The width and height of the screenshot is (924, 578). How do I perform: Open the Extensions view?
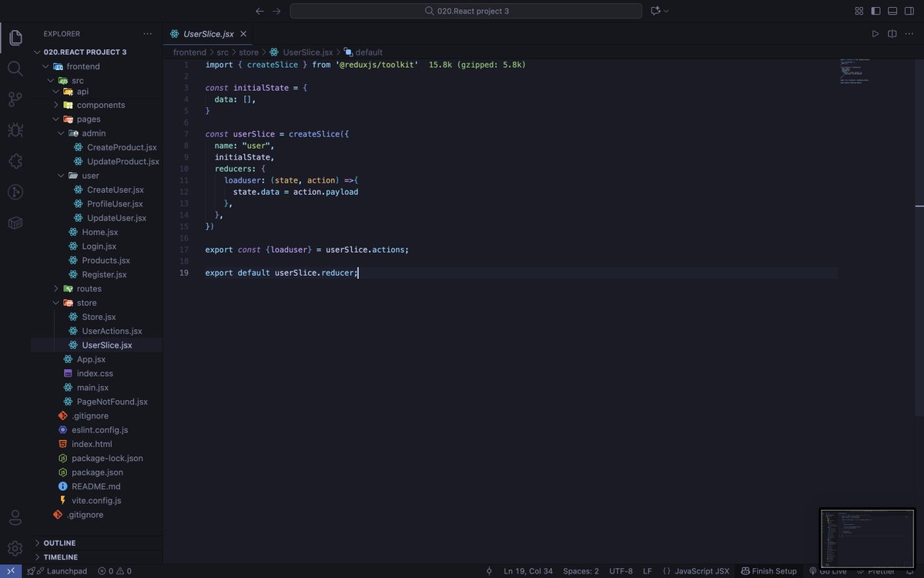click(x=15, y=161)
